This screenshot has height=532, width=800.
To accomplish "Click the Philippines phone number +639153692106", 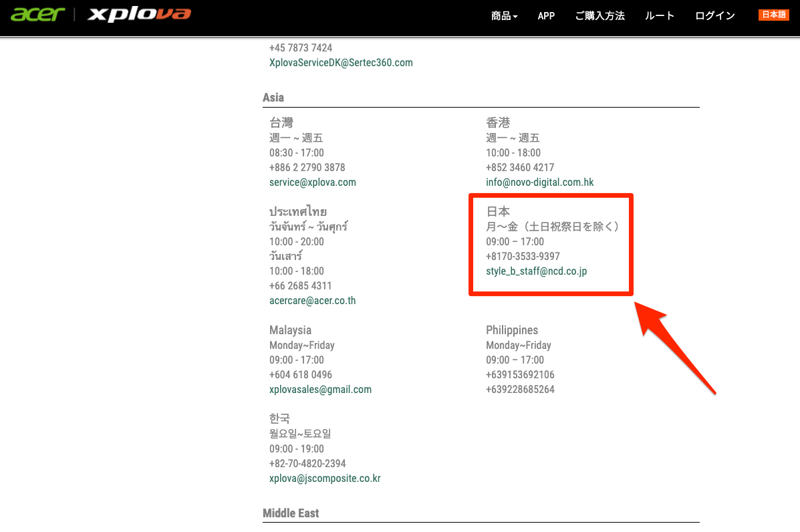I will pos(520,375).
